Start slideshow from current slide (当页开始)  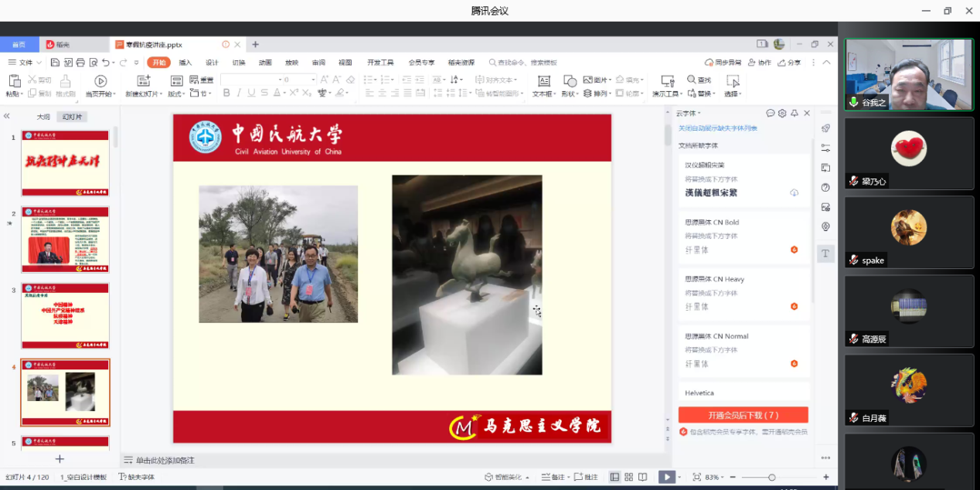click(x=100, y=81)
